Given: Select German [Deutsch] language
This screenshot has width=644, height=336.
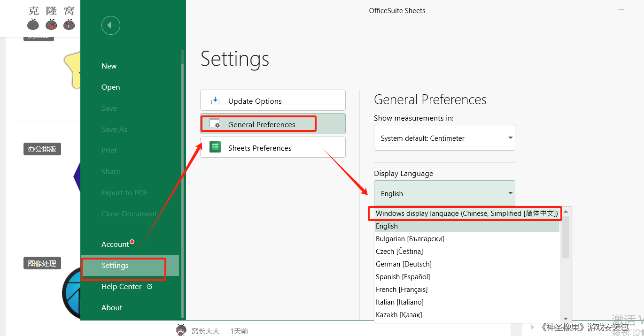Looking at the screenshot, I should click(467, 264).
